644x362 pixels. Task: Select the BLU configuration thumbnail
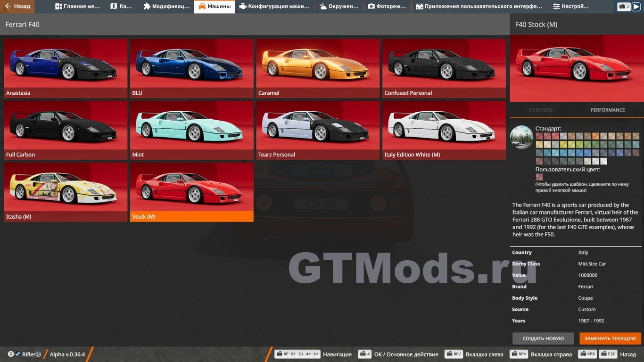pyautogui.click(x=191, y=68)
